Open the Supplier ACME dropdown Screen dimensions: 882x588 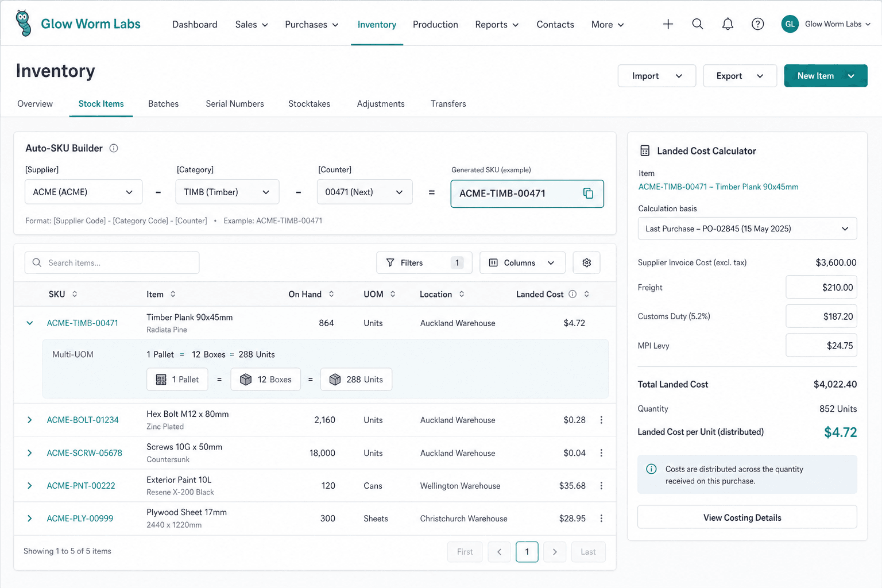coord(83,192)
